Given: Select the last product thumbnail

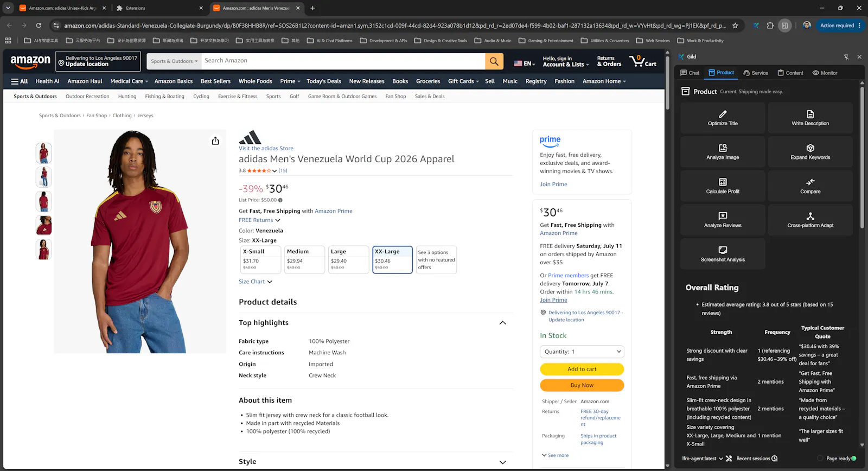Looking at the screenshot, I should point(44,250).
